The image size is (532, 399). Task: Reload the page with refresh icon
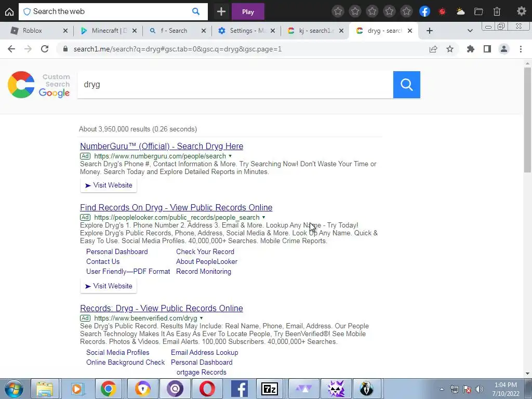coord(45,49)
